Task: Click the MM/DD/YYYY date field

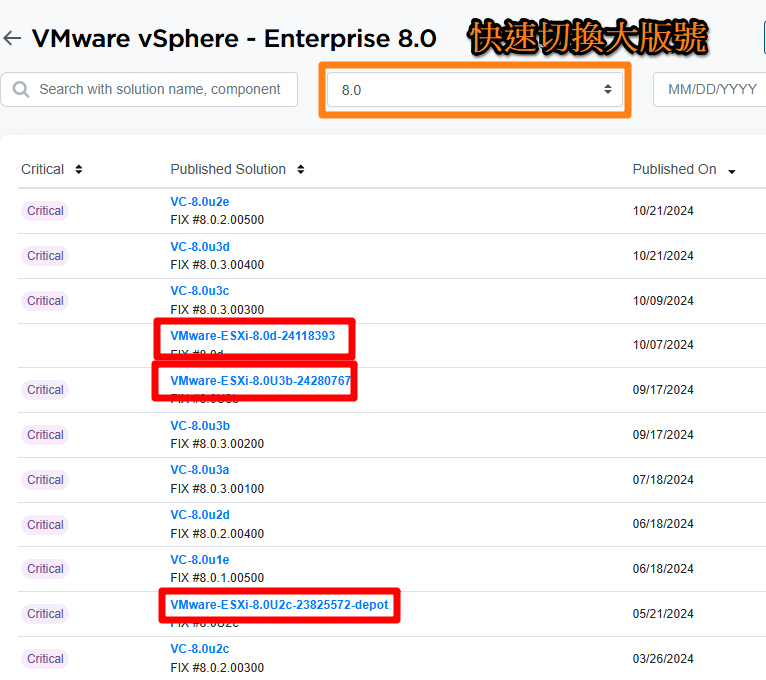Action: 711,89
